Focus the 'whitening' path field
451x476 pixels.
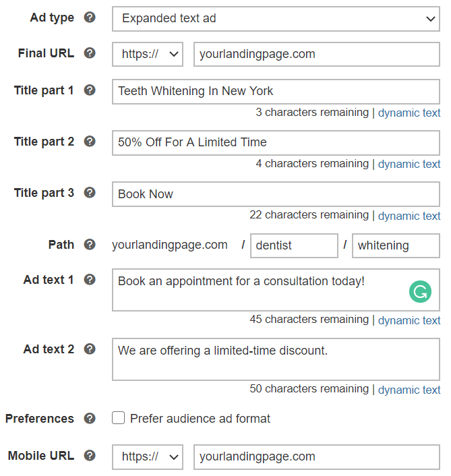tap(396, 245)
